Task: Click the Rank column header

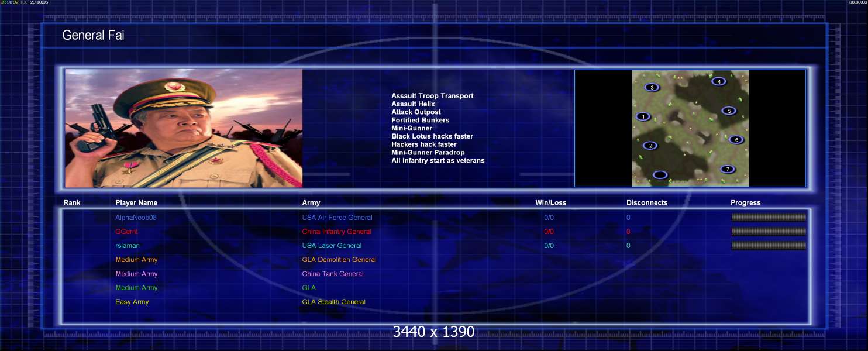Action: pos(72,202)
